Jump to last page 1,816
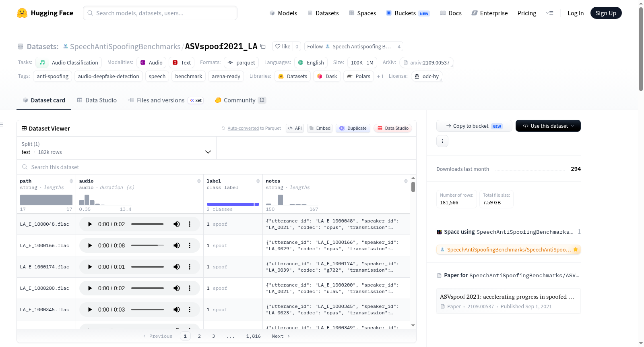Image resolution: width=644 pixels, height=347 pixels. [x=254, y=336]
